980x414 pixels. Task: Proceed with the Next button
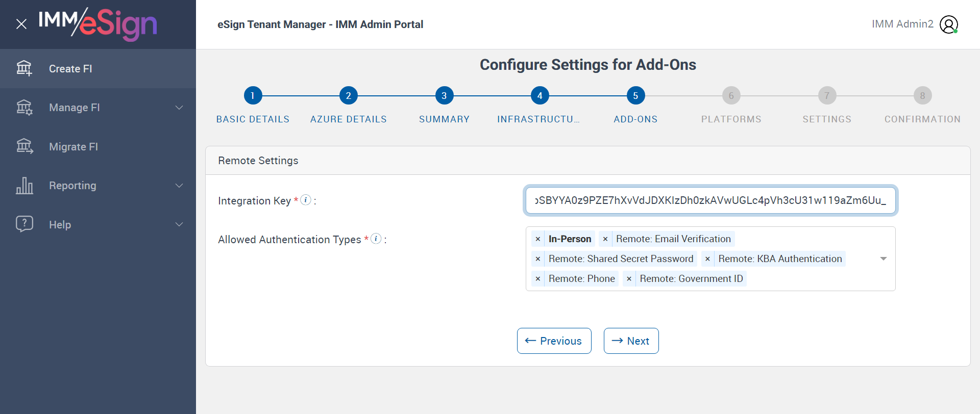[631, 341]
